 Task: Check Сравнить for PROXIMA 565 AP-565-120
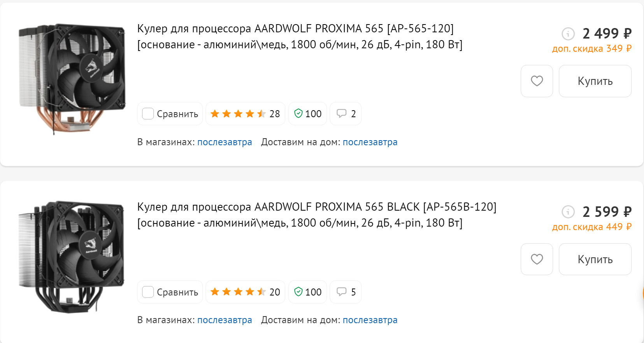[x=148, y=114]
